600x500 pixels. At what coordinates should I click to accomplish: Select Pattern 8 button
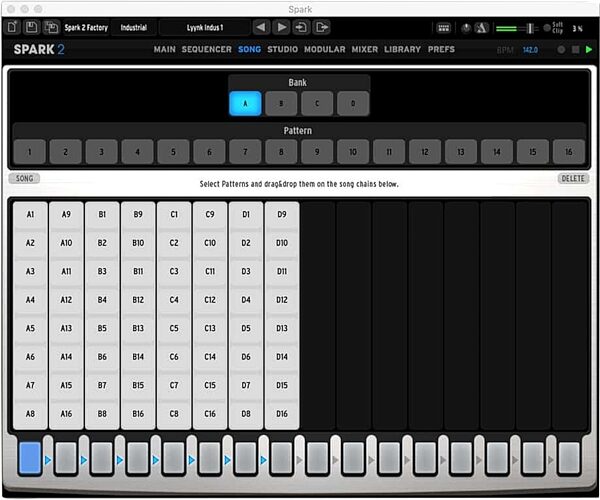[x=281, y=152]
